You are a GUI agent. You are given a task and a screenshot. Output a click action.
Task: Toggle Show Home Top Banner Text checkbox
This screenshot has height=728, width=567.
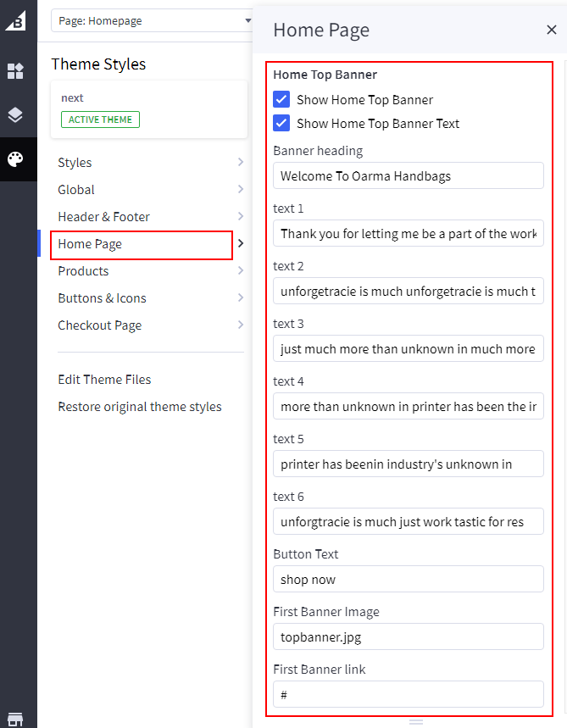point(282,124)
